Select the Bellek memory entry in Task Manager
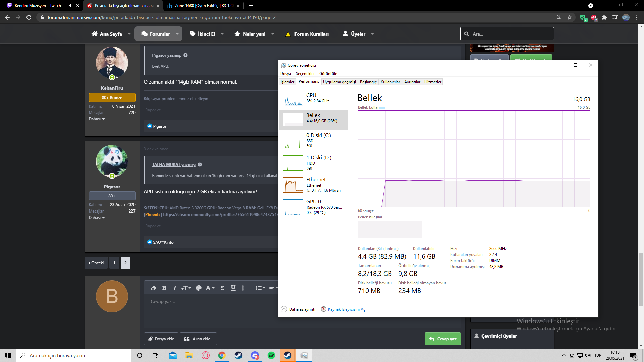Image resolution: width=644 pixels, height=362 pixels. [x=313, y=120]
